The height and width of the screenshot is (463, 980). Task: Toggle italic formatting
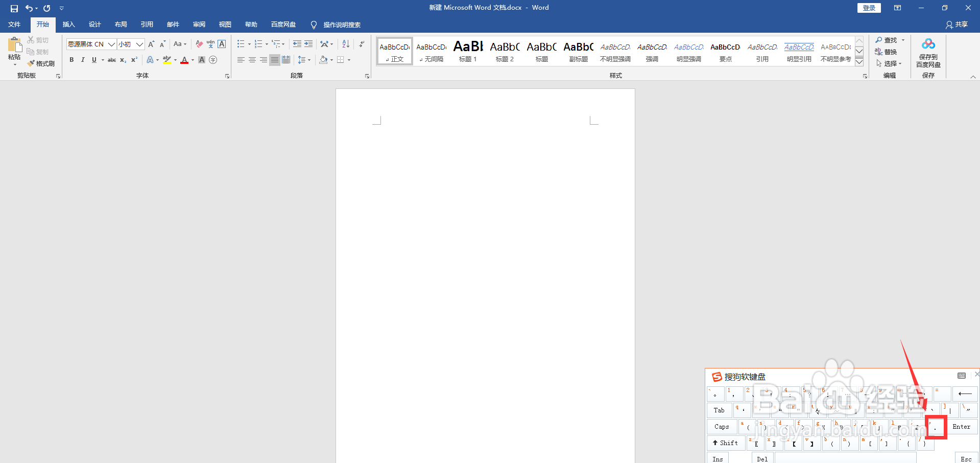click(x=83, y=60)
